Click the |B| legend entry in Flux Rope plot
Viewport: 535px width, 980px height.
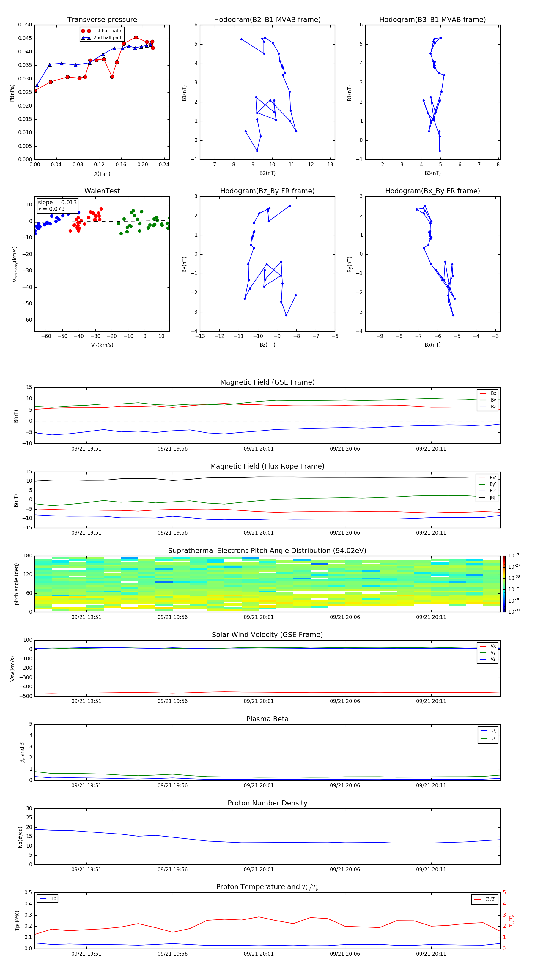pos(487,498)
